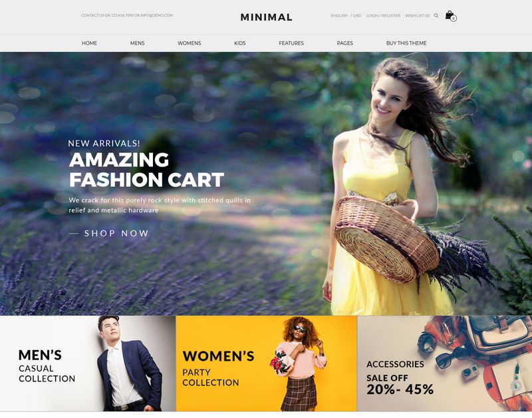Click the BUY THIS THEME link
The height and width of the screenshot is (418, 532).
(x=406, y=43)
